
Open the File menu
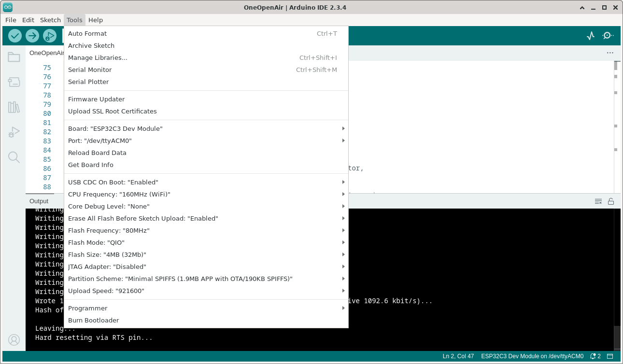coord(11,20)
